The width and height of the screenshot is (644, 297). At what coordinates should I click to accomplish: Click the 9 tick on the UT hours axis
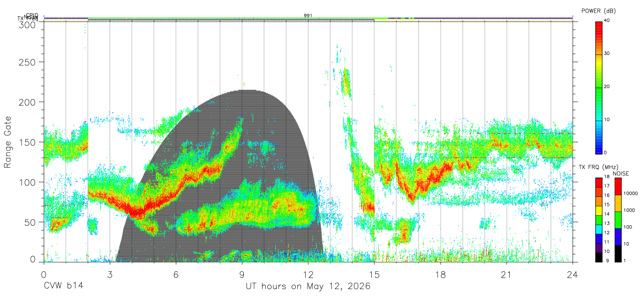[x=242, y=274]
